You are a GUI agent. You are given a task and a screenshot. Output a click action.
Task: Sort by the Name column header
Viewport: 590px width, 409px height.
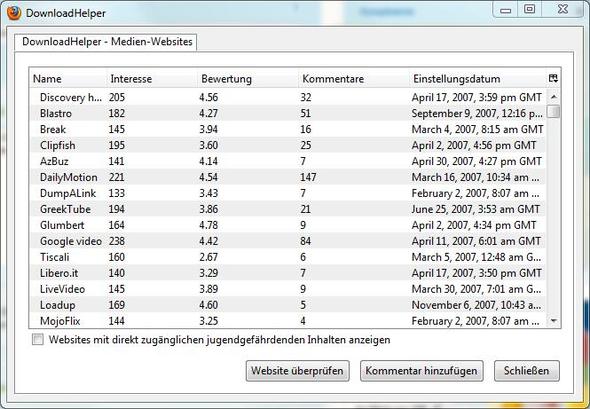[68, 79]
